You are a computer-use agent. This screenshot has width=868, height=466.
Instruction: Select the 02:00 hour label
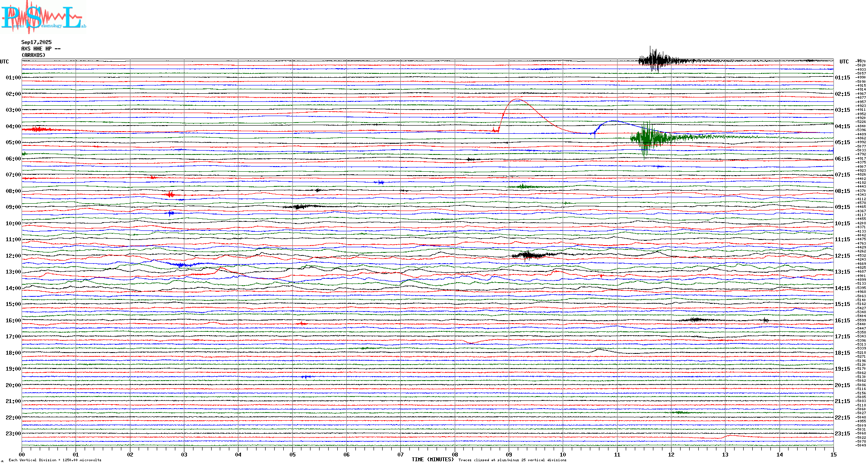click(x=13, y=94)
